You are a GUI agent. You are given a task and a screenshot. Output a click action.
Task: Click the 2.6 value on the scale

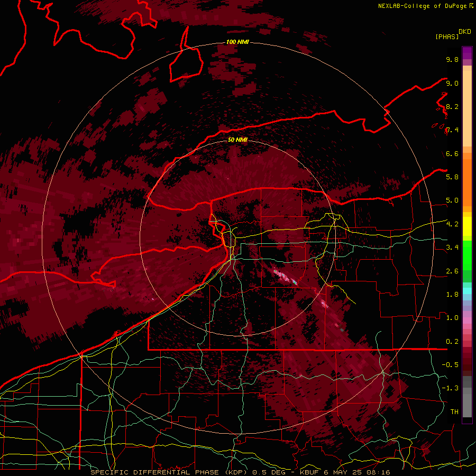452,271
